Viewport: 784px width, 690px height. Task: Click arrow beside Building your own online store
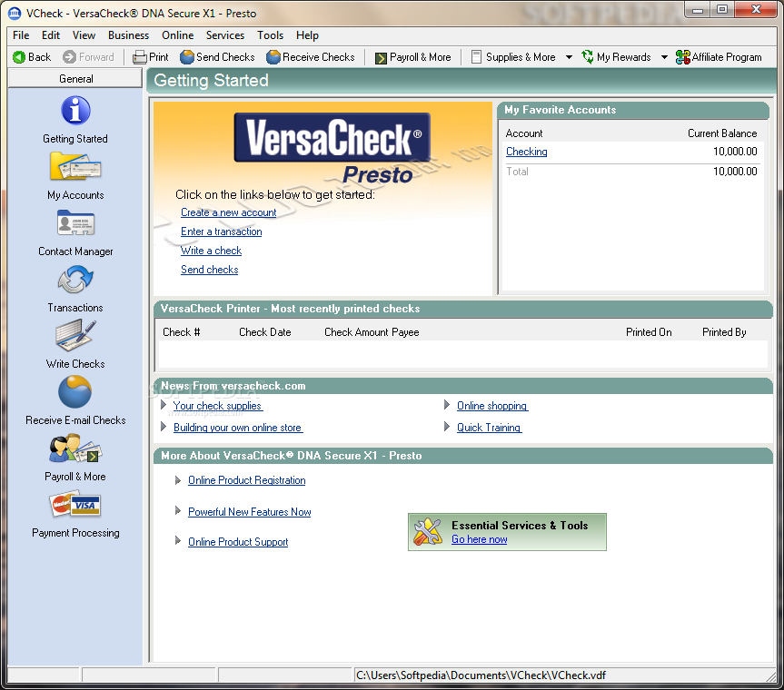click(x=164, y=426)
